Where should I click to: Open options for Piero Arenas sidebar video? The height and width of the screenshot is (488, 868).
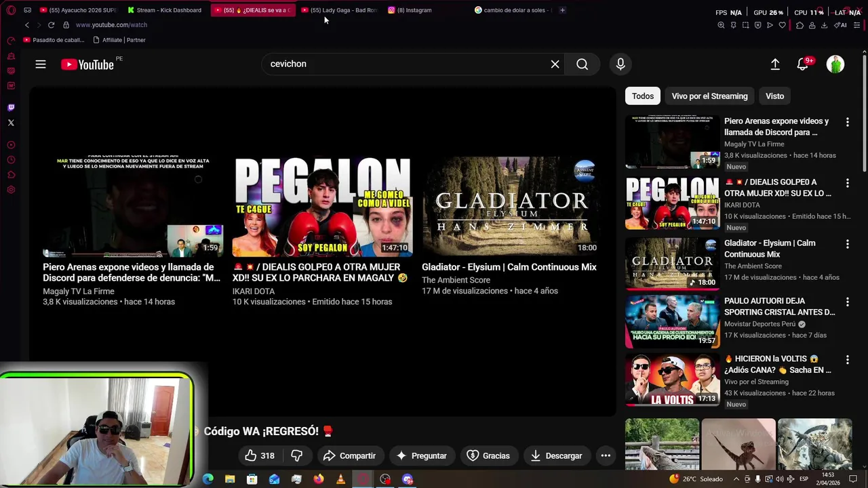click(847, 122)
